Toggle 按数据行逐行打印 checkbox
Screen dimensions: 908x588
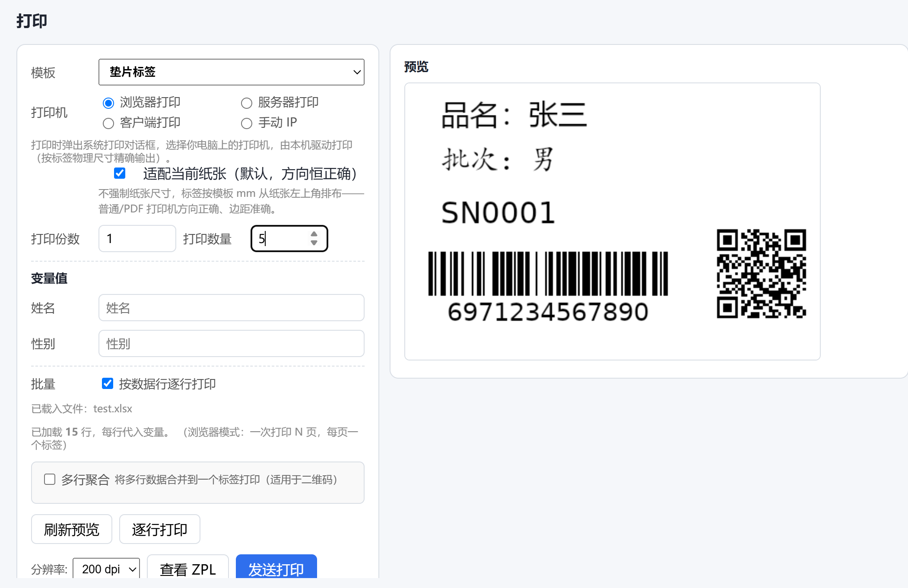(x=108, y=383)
